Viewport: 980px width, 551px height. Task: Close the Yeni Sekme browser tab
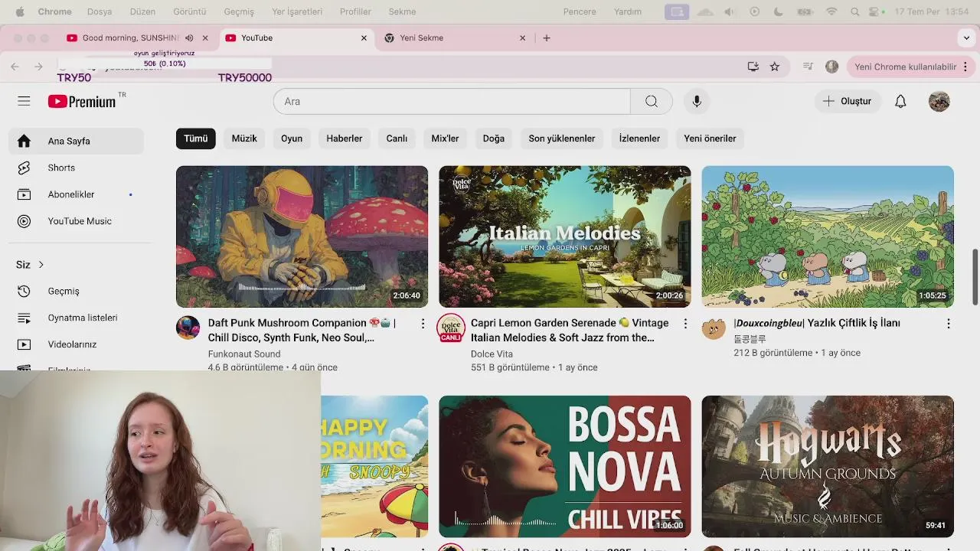tap(523, 37)
